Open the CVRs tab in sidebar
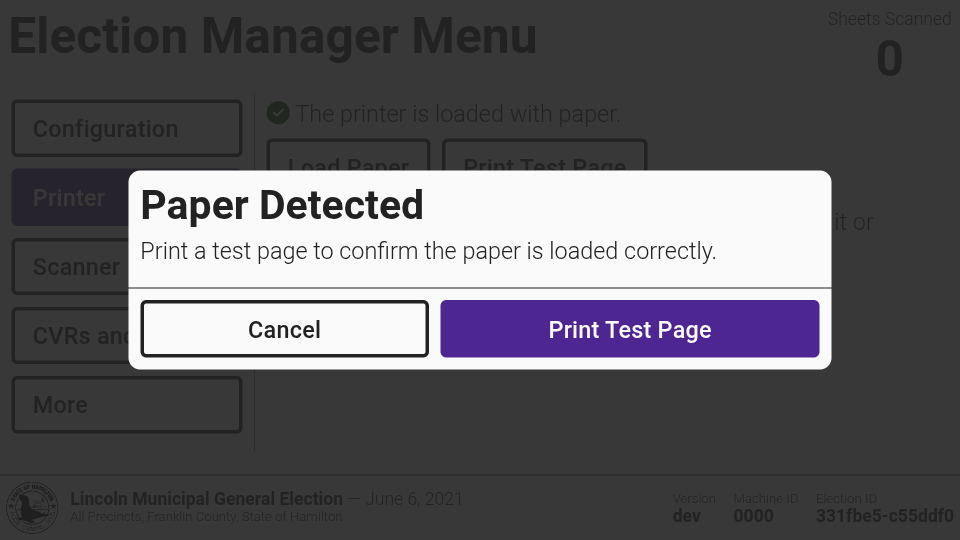 [70, 336]
